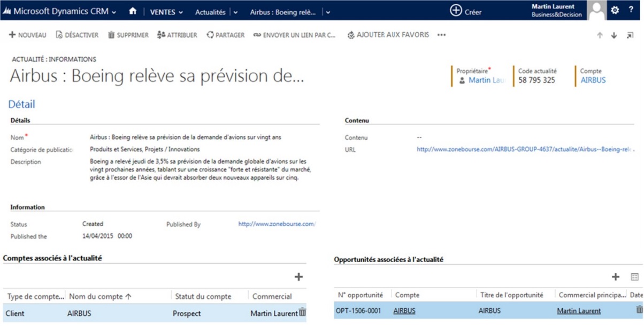This screenshot has height=330, width=644.
Task: Add an associated opportunity with plus
Action: (616, 277)
